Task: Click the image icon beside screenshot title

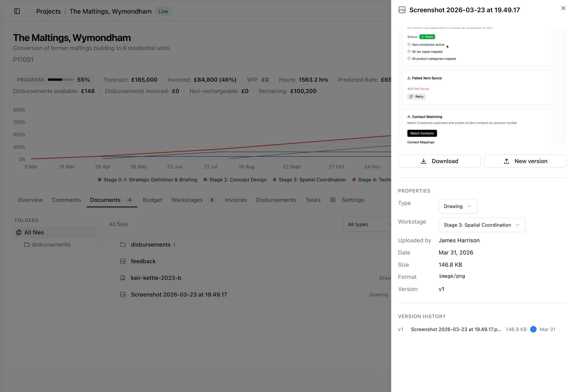Action: pos(402,10)
